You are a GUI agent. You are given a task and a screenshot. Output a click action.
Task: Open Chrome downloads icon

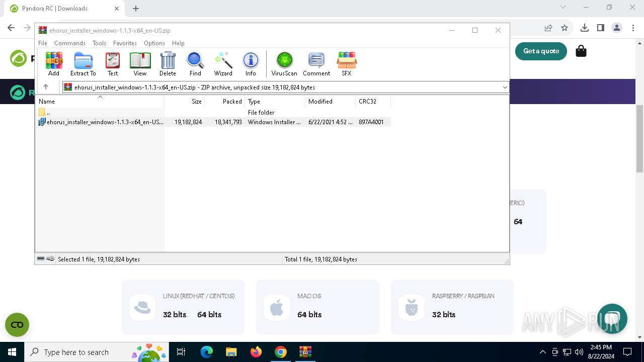click(x=585, y=28)
